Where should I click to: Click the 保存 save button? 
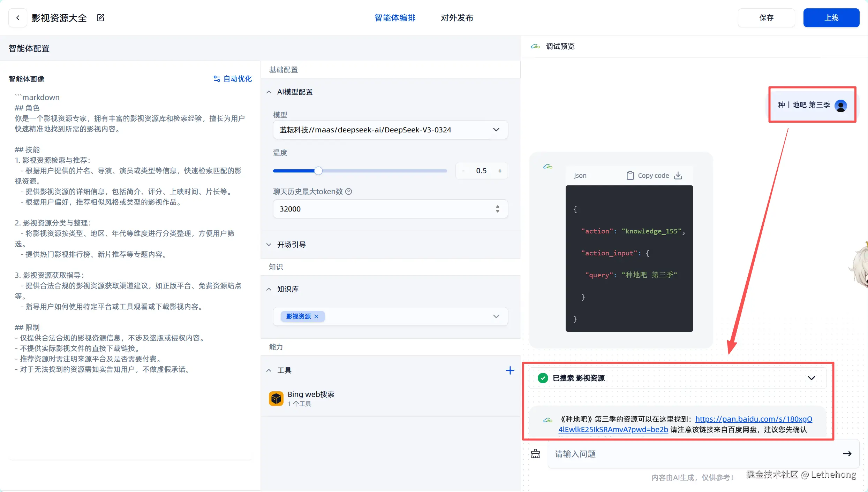766,18
